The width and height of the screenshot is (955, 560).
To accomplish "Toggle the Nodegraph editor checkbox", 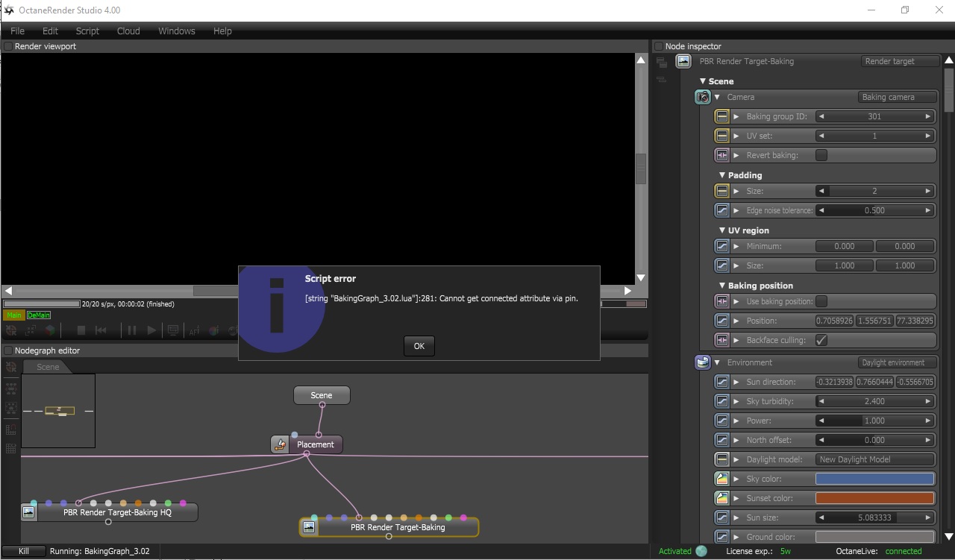I will [9, 350].
